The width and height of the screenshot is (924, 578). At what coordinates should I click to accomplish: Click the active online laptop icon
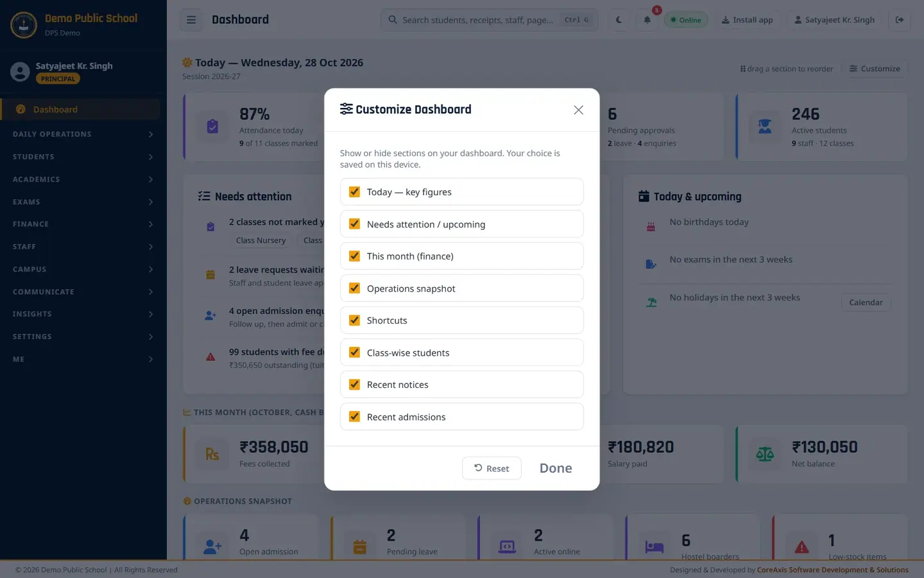[507, 547]
